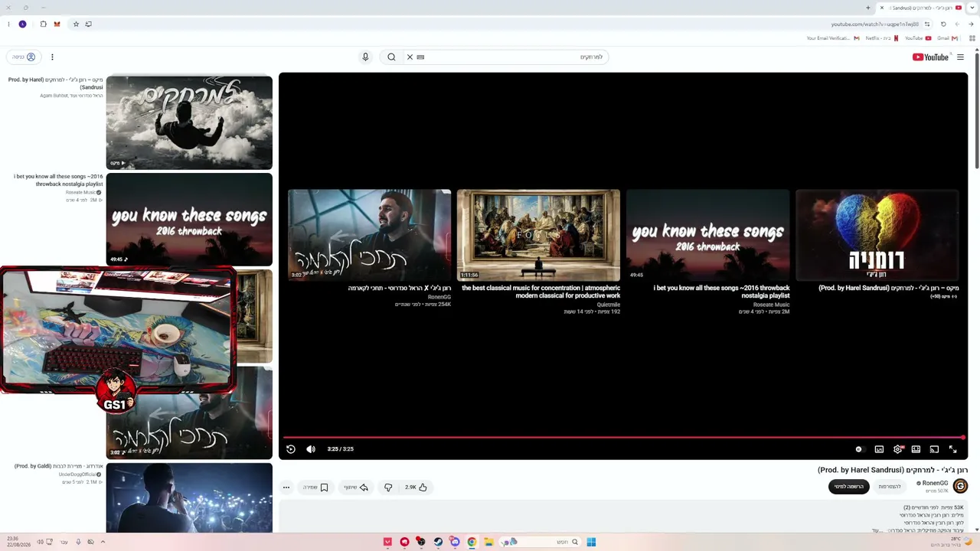Open 'Your Email Verificati...' bookmark
The image size is (980, 551).
pos(833,38)
